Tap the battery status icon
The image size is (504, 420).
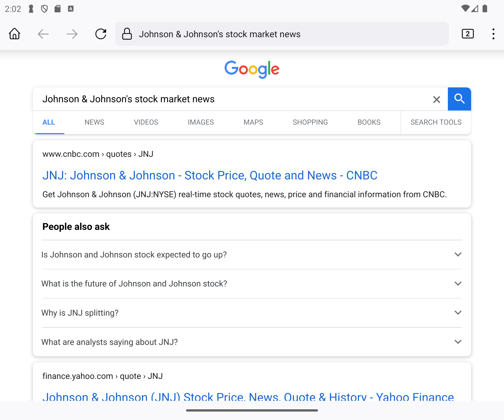pyautogui.click(x=485, y=9)
